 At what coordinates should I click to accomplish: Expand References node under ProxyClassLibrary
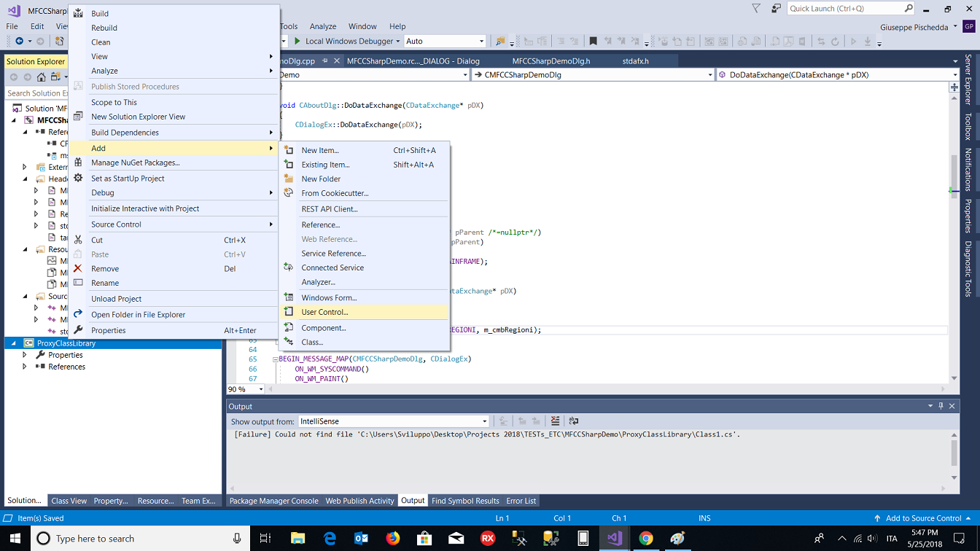coord(25,367)
